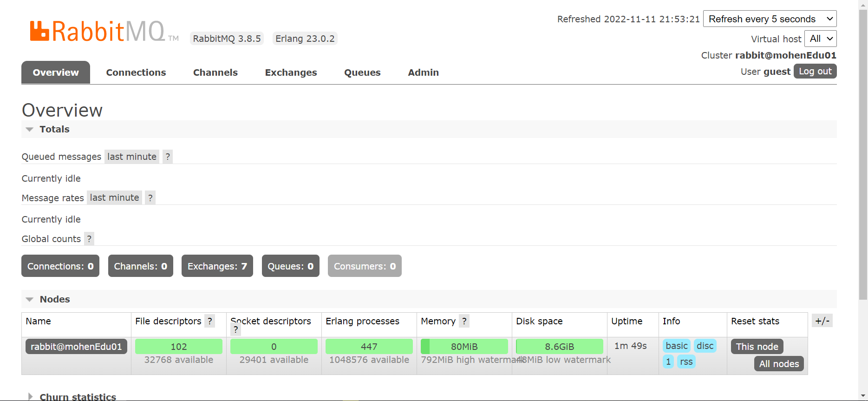Change Queued messages last minute range
This screenshot has width=868, height=401.
click(x=132, y=157)
